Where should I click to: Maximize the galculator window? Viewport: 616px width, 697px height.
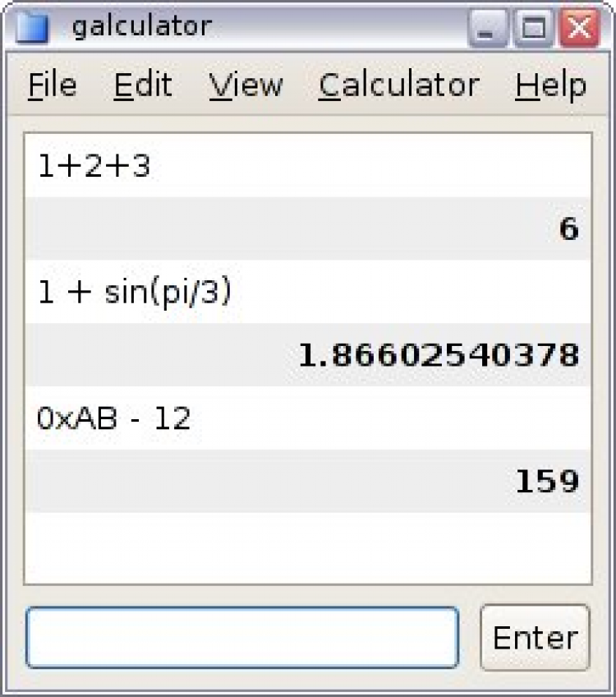(534, 30)
